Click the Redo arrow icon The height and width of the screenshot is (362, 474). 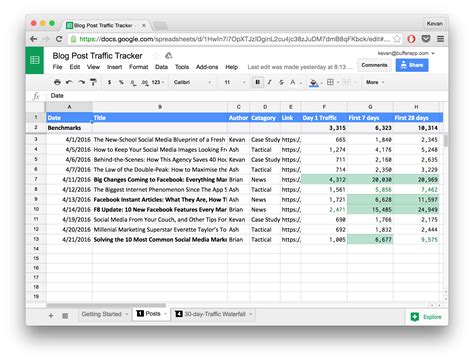(x=81, y=82)
